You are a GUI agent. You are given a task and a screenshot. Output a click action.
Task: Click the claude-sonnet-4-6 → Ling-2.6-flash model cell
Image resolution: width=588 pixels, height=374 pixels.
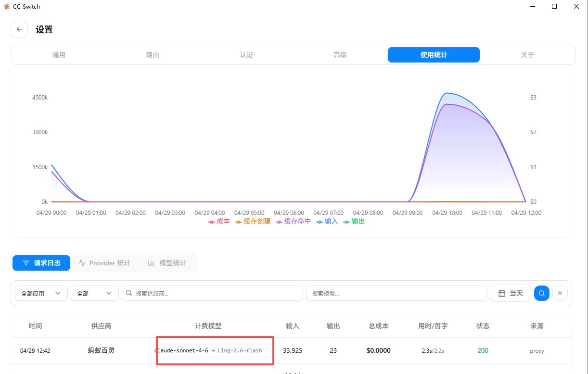coord(208,351)
